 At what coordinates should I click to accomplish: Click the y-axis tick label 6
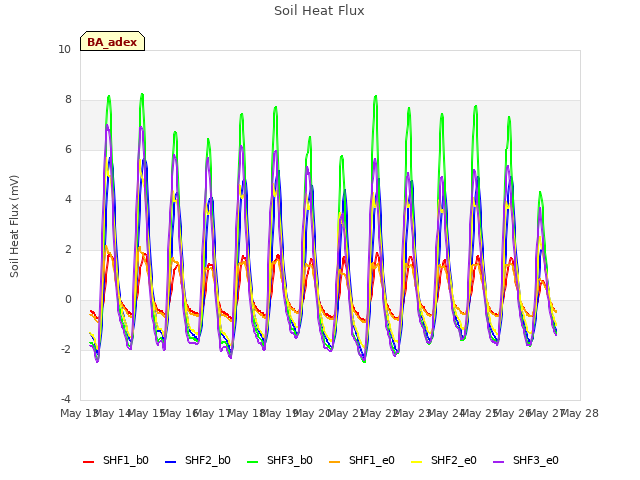point(68,150)
